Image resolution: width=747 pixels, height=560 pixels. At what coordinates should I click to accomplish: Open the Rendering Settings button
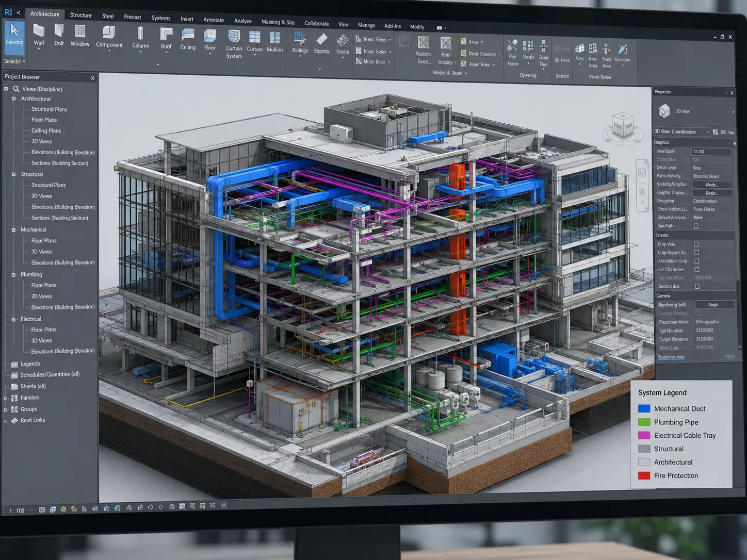[714, 305]
